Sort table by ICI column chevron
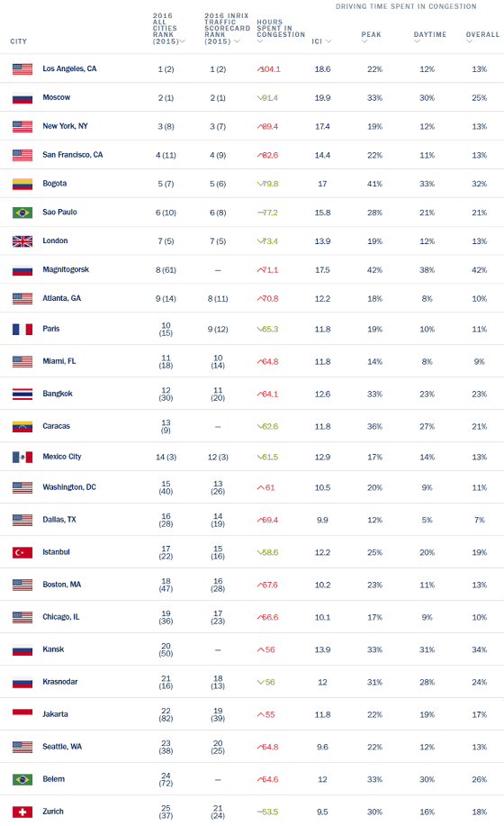The height and width of the screenshot is (826, 504). click(x=328, y=41)
